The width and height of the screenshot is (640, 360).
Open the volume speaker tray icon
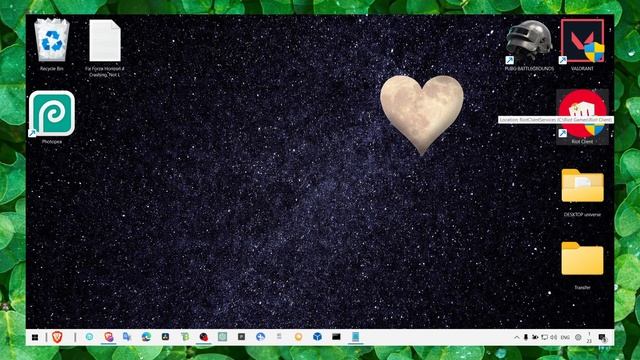[x=553, y=337]
